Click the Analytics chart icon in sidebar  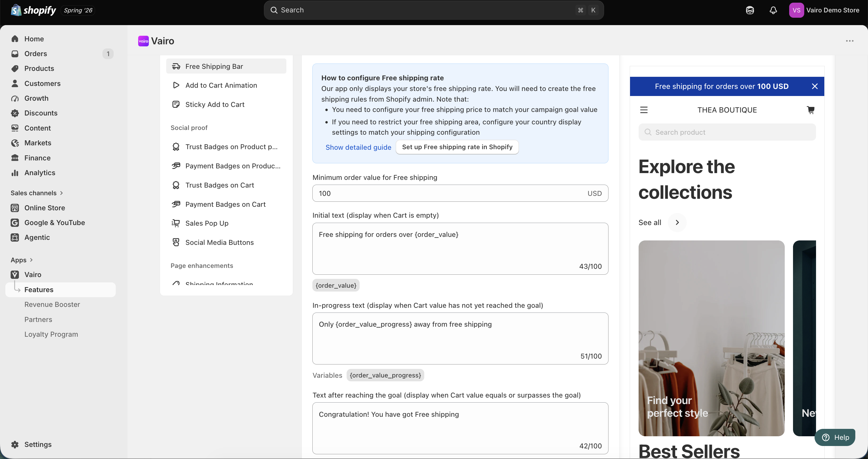pyautogui.click(x=15, y=172)
